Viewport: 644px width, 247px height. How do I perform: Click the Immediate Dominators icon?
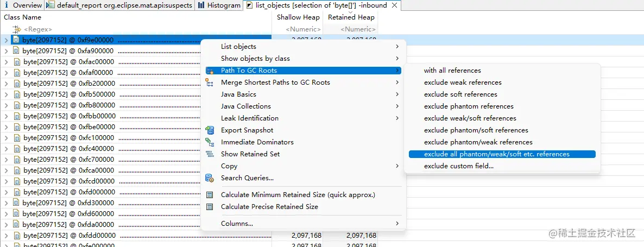click(x=210, y=142)
